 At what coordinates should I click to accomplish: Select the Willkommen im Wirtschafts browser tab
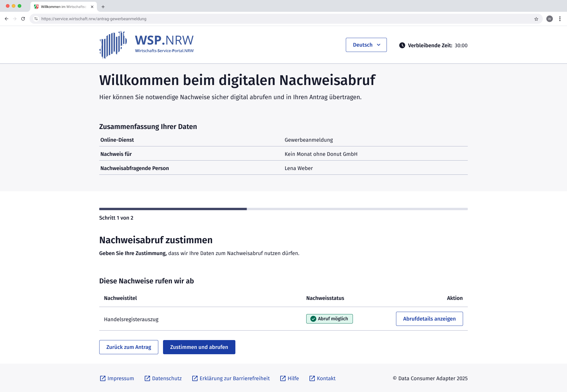coord(63,7)
